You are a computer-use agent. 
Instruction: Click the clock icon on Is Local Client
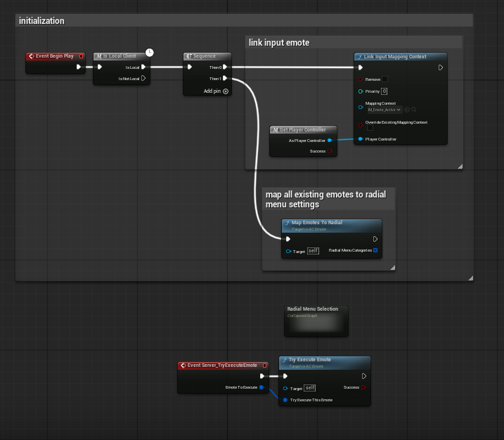coord(150,53)
